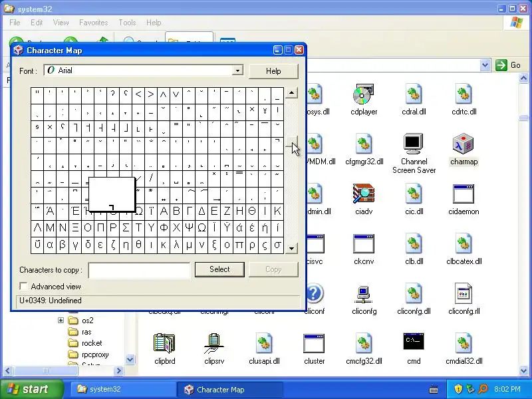This screenshot has width=532, height=399.
Task: Open the address bar dropdown arrow
Action: pyautogui.click(x=485, y=65)
